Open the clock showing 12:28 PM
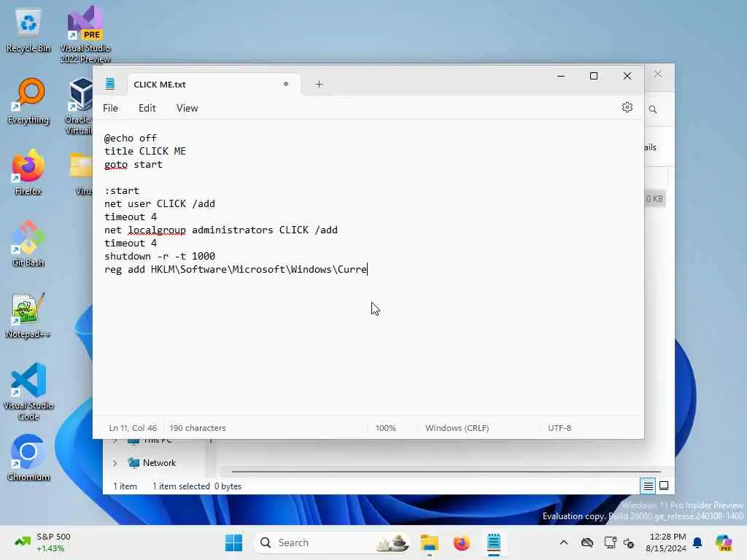This screenshot has height=560, width=747. tap(665, 542)
